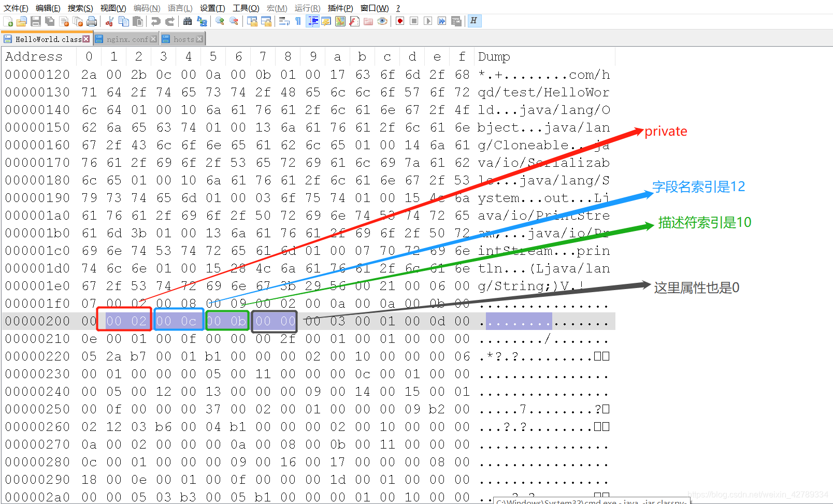Viewport: 833px width, 504px height.
Task: Toggle synchronized horizontal scrolling icon
Action: [266, 21]
